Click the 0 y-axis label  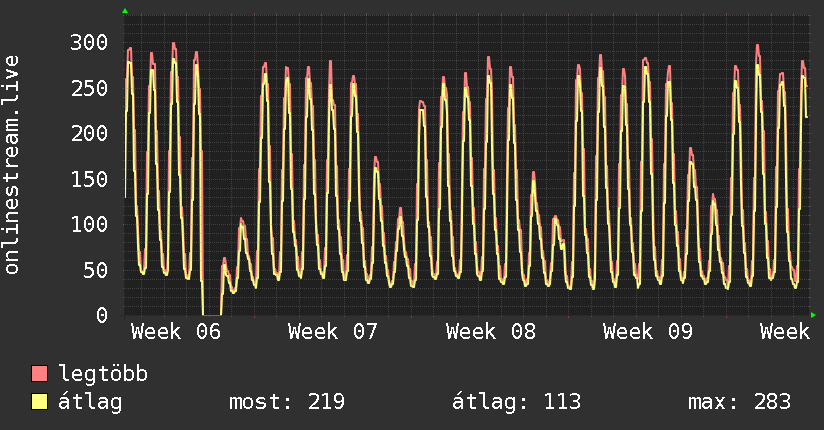[102, 315]
